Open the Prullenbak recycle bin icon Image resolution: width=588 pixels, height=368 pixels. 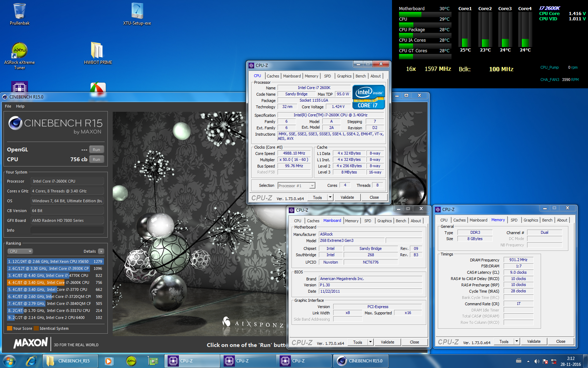click(19, 14)
